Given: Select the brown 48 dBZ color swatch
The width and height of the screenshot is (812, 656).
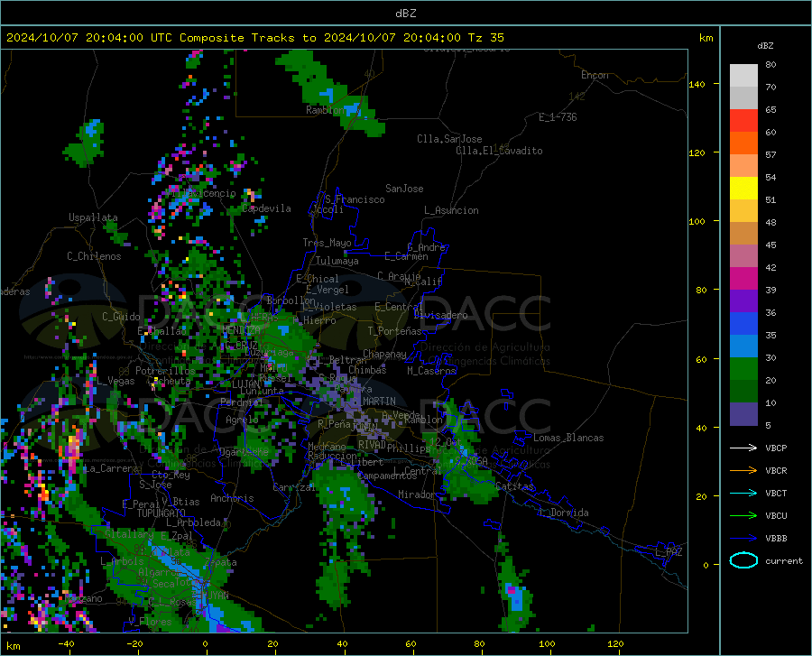Looking at the screenshot, I should (x=743, y=234).
